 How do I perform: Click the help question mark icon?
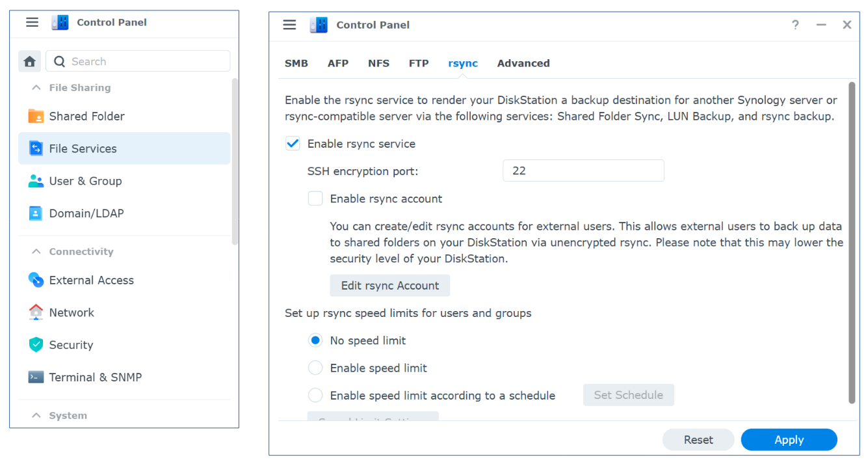click(x=795, y=25)
